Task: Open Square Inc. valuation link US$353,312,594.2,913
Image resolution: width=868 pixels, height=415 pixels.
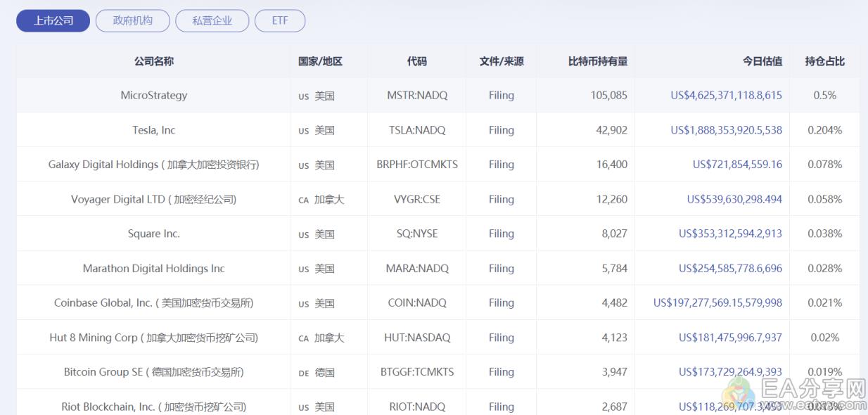Action: click(730, 234)
